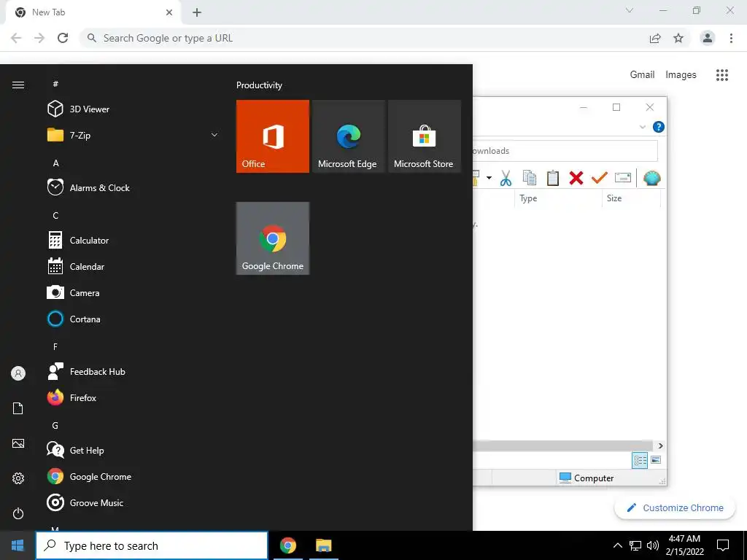Click the Google Chrome pinned tile
Image resolution: width=747 pixels, height=560 pixels.
point(273,238)
